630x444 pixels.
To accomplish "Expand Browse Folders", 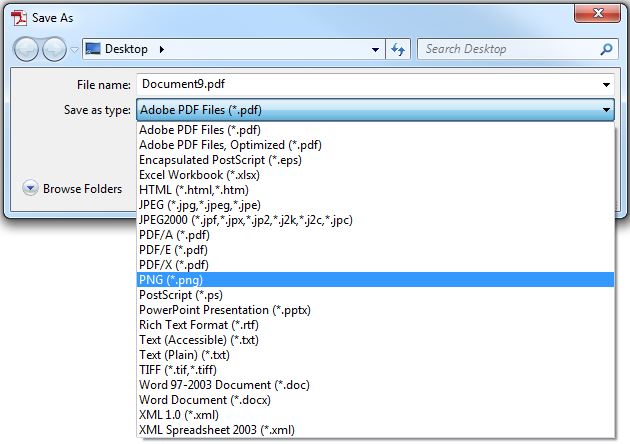I will (x=72, y=188).
